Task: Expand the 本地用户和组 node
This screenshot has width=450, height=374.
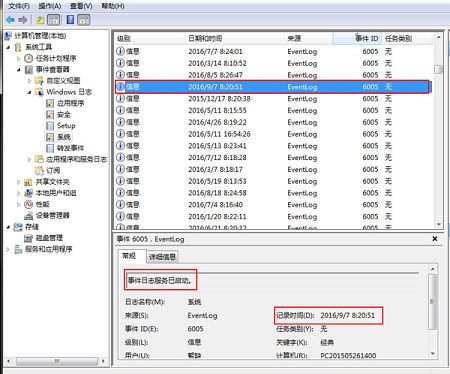Action: click(19, 193)
